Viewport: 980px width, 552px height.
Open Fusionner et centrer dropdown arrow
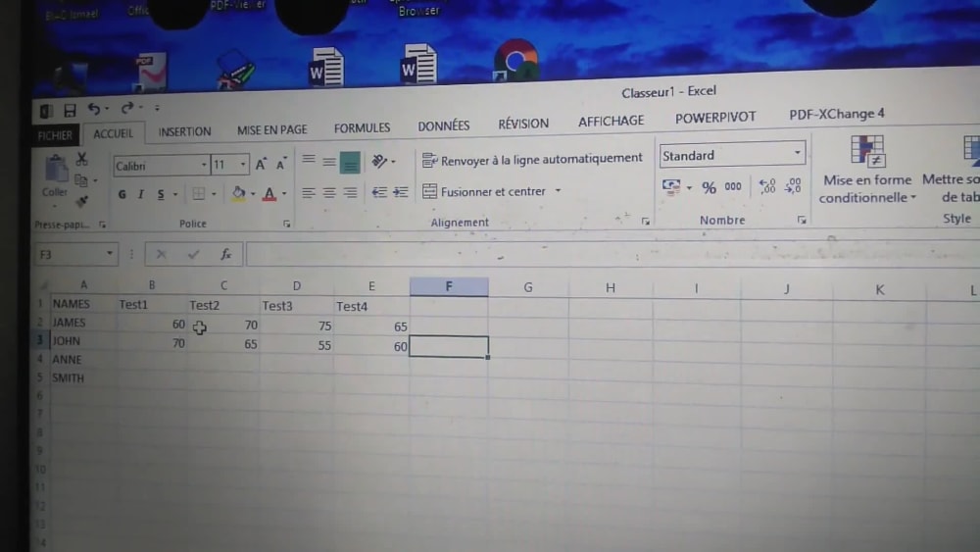click(x=558, y=190)
